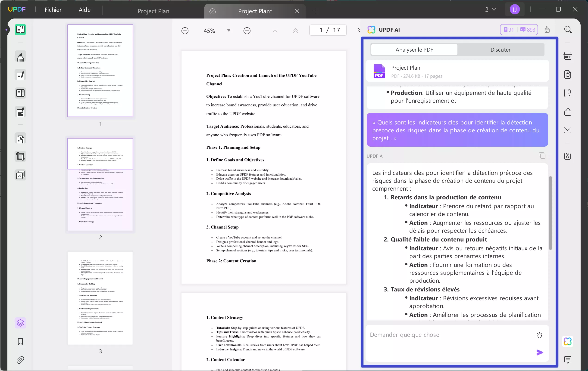Click the zoom in plus icon
This screenshot has height=371, width=588.
click(247, 31)
